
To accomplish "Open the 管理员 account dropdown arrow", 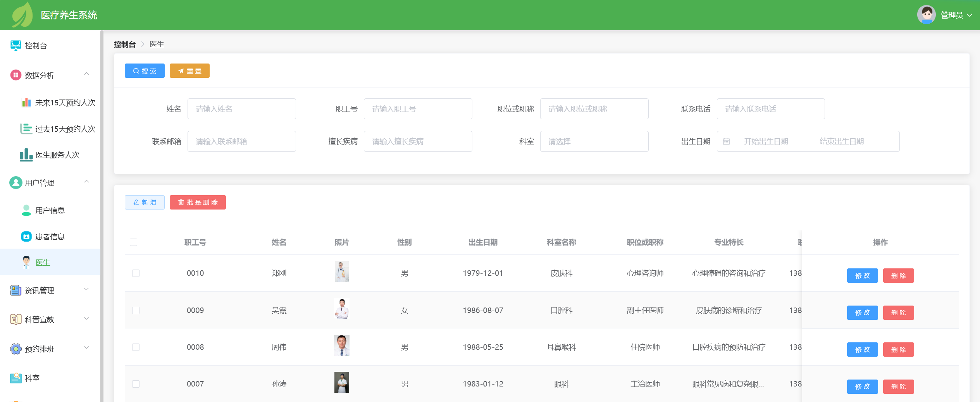I will [970, 15].
